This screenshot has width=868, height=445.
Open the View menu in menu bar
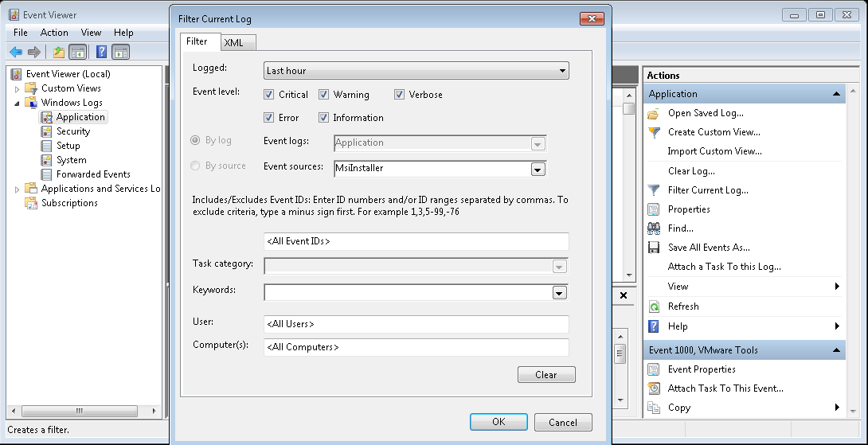92,33
